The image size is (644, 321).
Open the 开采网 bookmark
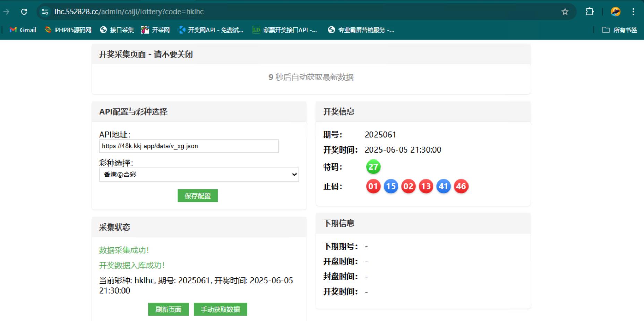click(156, 30)
